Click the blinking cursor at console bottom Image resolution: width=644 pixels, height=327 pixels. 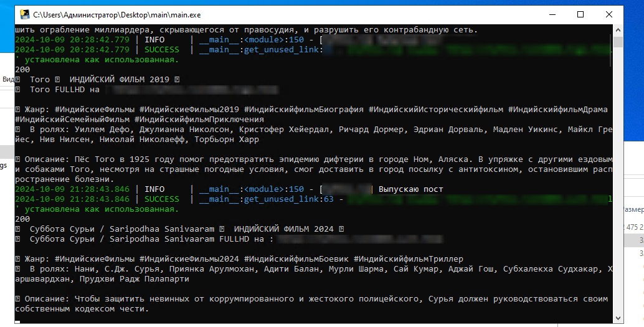point(17,322)
